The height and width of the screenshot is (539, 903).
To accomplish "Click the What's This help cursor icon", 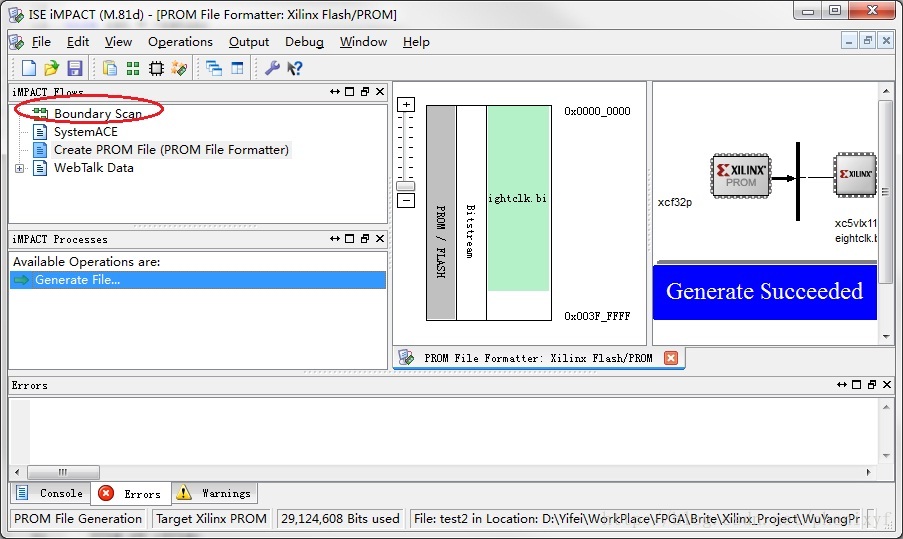I will [295, 68].
